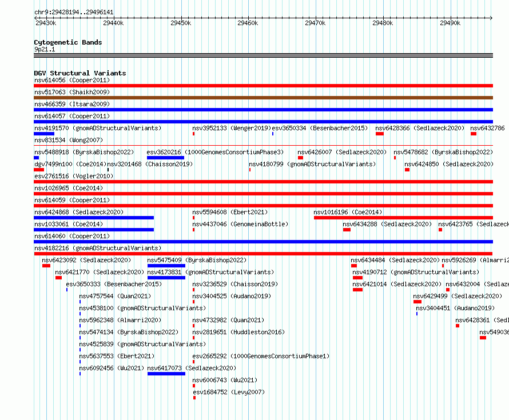Open nsv831534 (Wong2007) variant
This screenshot has width=509, height=420.
[69, 140]
